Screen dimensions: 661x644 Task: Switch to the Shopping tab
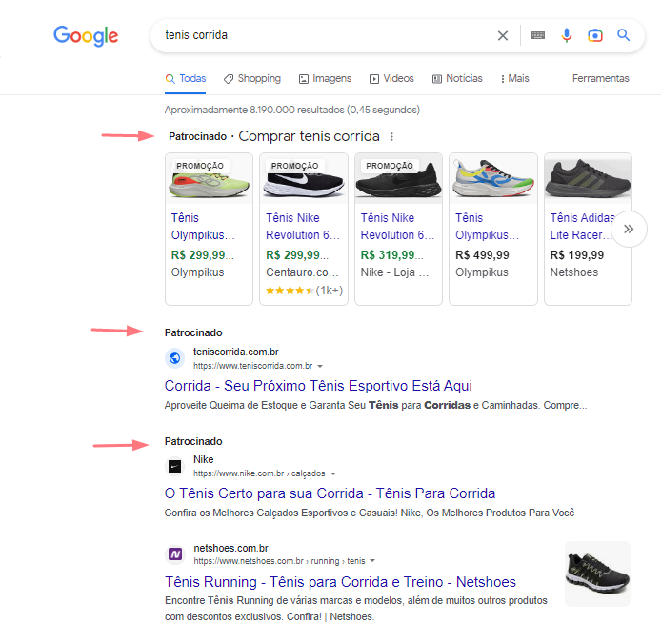pyautogui.click(x=252, y=78)
